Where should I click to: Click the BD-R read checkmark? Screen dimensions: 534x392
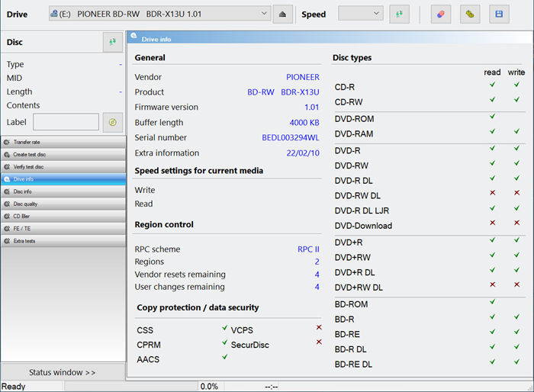(493, 316)
